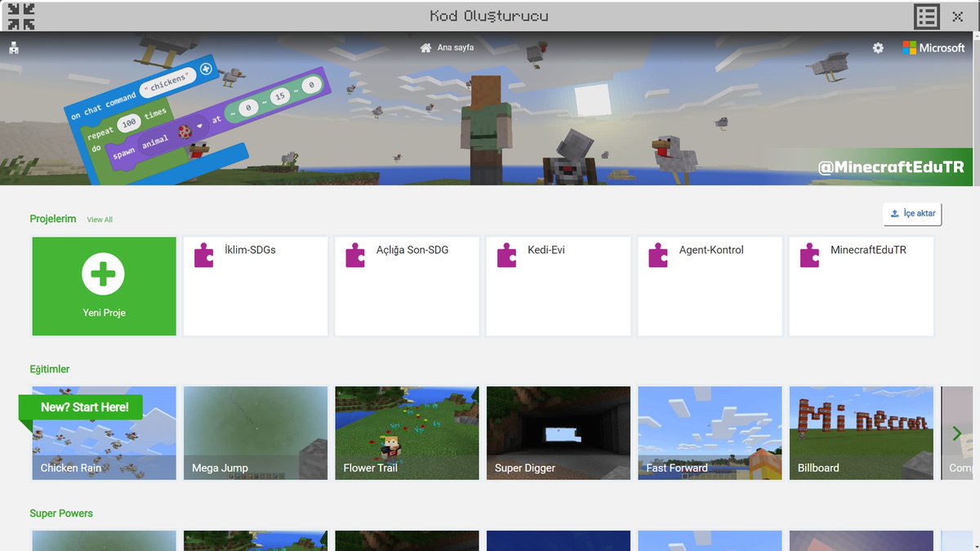Close the Kod Oluşturucu window
This screenshot has height=551, width=980.
[x=957, y=16]
